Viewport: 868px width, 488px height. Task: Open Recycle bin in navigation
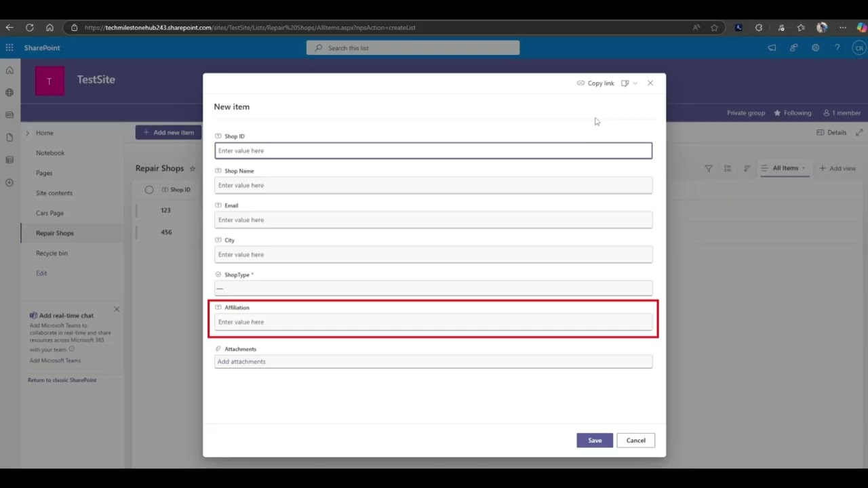52,253
